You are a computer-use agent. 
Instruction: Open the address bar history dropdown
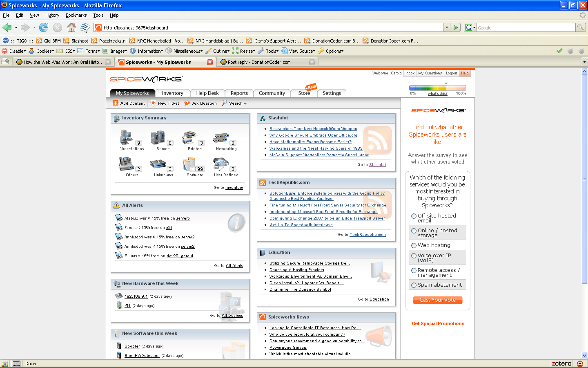coord(447,27)
